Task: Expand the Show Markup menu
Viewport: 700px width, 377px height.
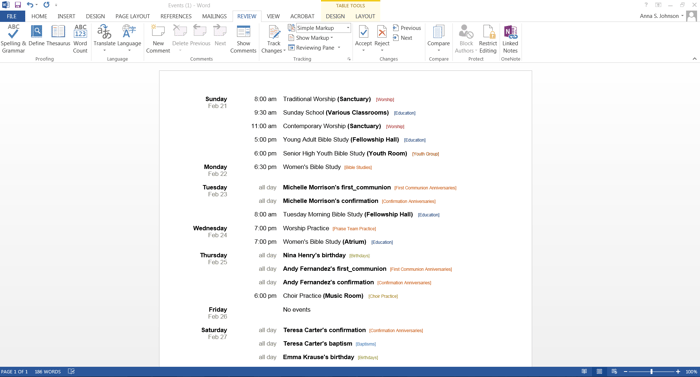Action: [x=311, y=38]
